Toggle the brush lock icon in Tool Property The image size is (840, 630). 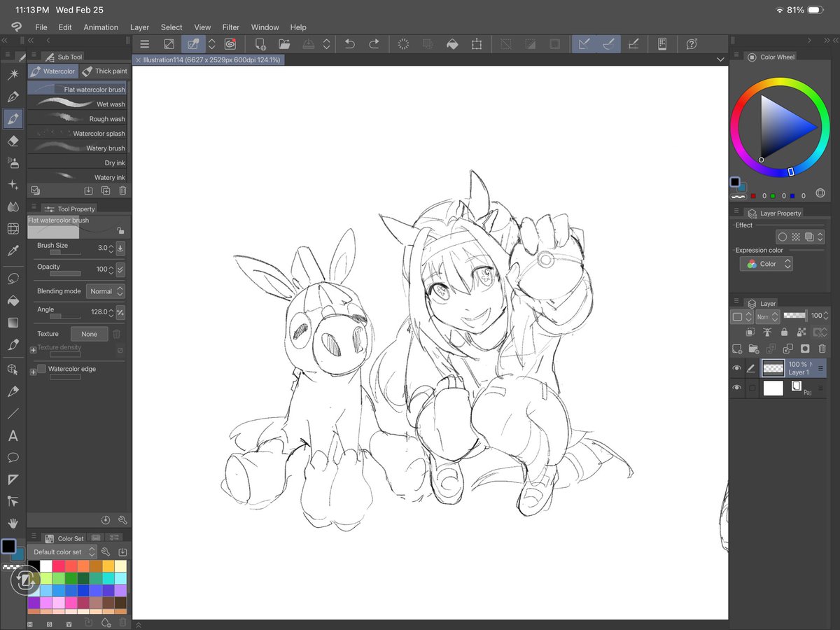(120, 230)
